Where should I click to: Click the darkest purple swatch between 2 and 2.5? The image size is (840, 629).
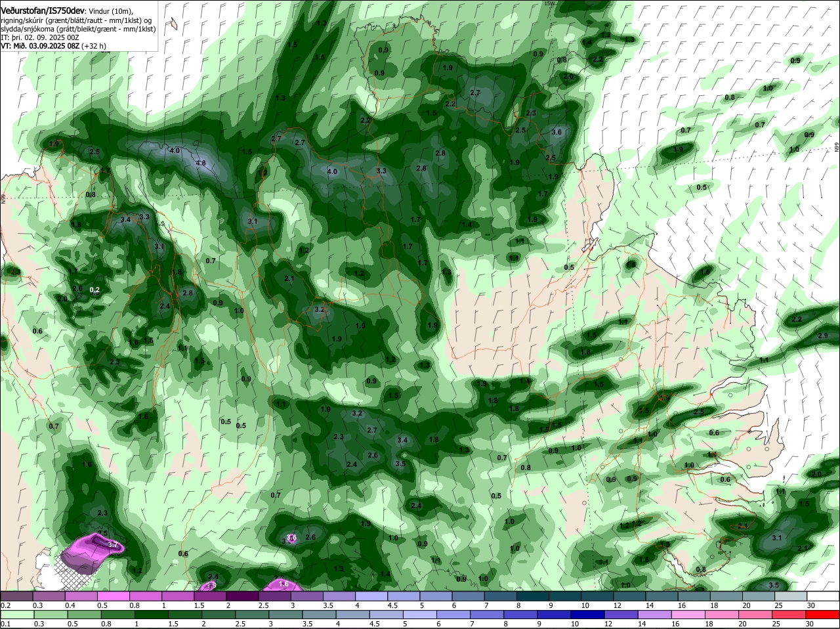tap(242, 596)
